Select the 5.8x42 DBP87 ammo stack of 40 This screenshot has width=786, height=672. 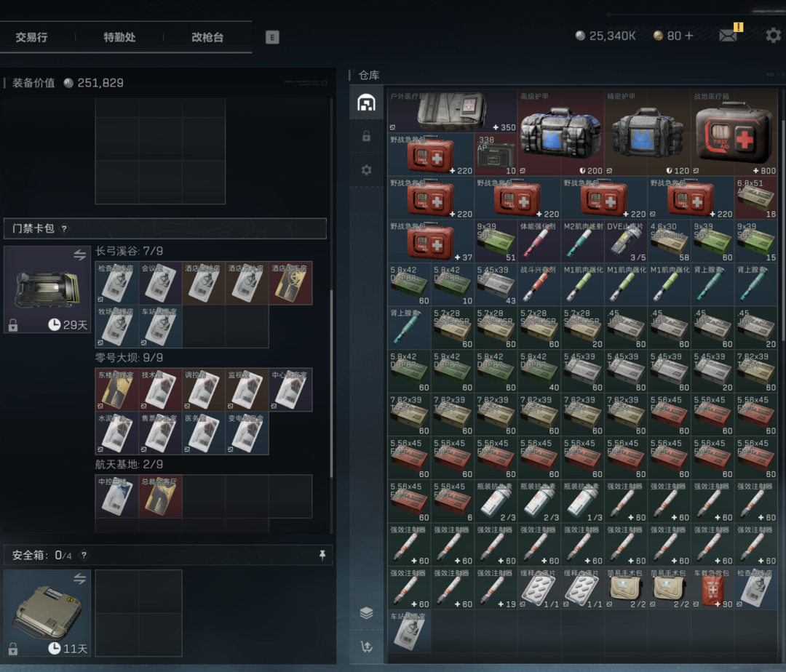[x=539, y=371]
